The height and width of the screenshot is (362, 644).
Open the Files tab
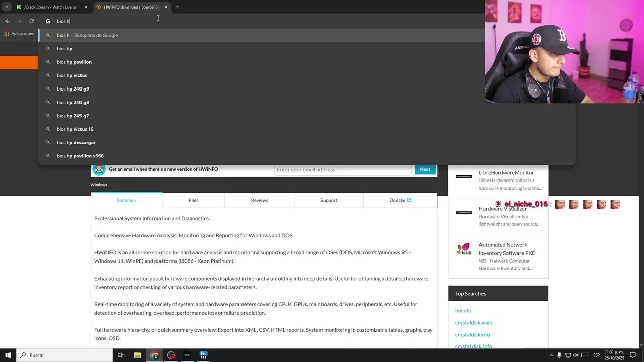click(194, 200)
